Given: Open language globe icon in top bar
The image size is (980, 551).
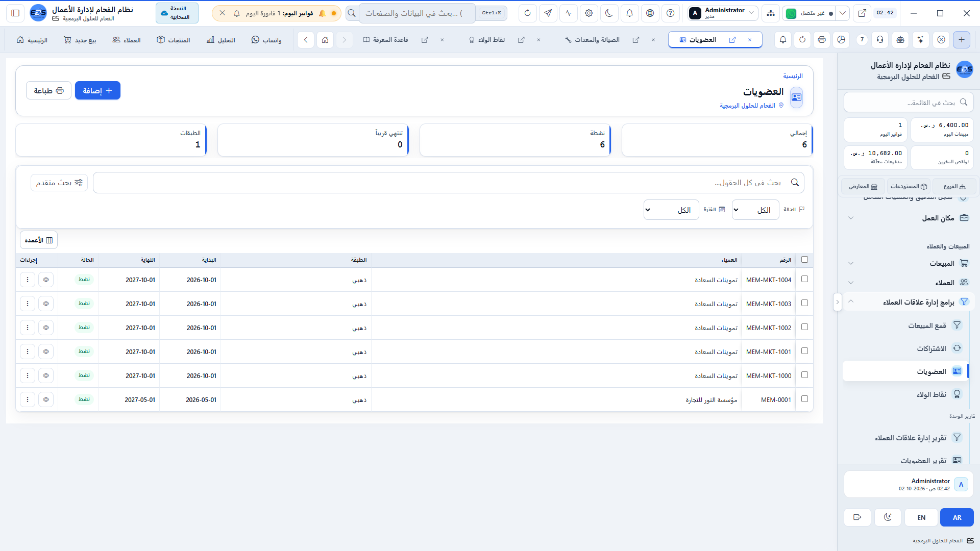Looking at the screenshot, I should 650,13.
